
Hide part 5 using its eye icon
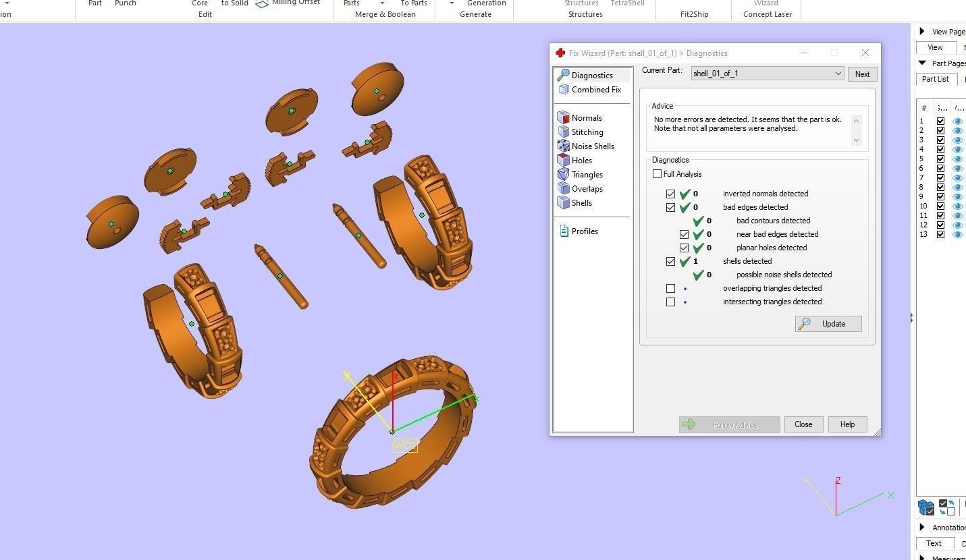click(958, 159)
